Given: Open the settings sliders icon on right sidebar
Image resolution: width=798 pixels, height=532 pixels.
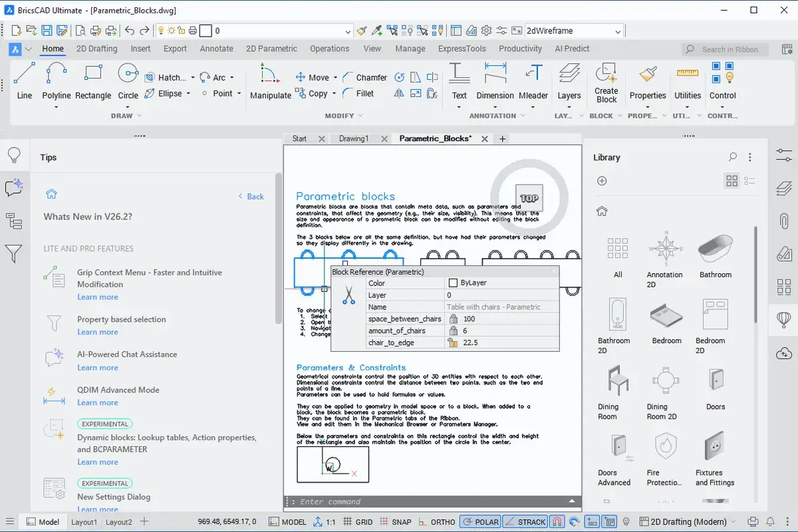Looking at the screenshot, I should click(784, 155).
